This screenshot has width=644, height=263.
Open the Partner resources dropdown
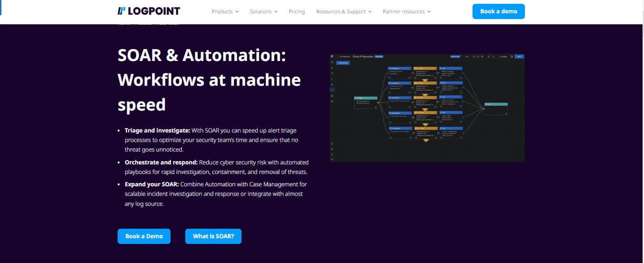[407, 11]
